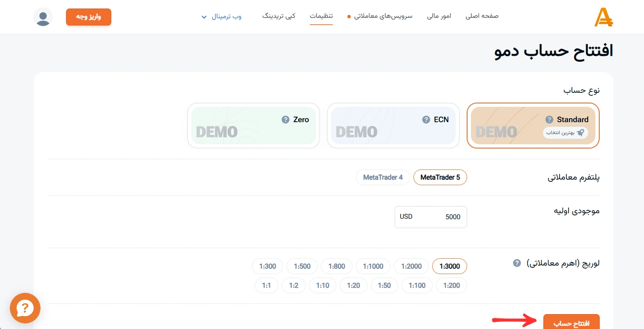This screenshot has width=644, height=329.
Task: Select leverage 1:100
Action: (417, 285)
